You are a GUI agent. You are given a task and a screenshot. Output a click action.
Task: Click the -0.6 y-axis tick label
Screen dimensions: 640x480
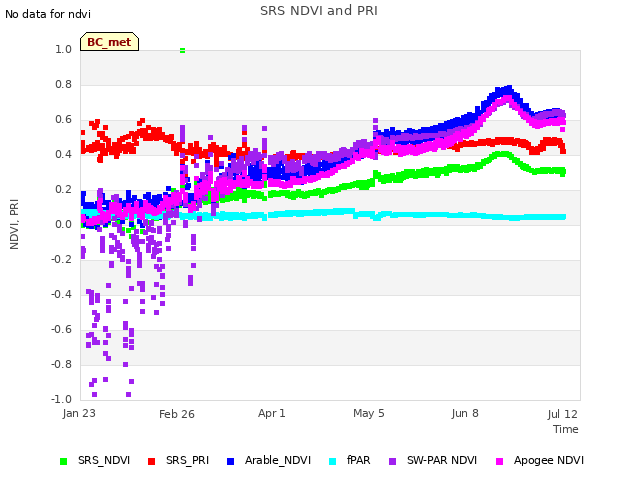[x=62, y=329]
